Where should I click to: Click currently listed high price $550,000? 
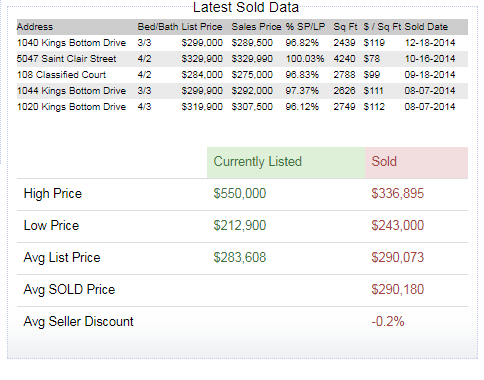pyautogui.click(x=240, y=194)
